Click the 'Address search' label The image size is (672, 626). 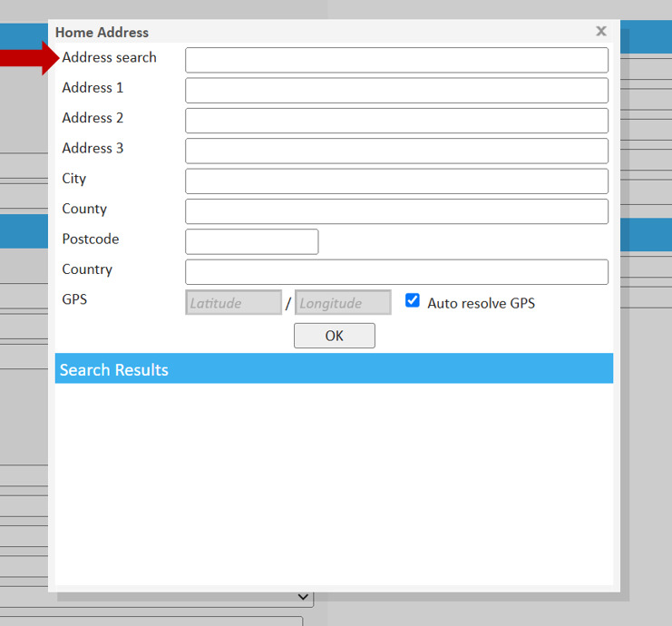(x=109, y=58)
